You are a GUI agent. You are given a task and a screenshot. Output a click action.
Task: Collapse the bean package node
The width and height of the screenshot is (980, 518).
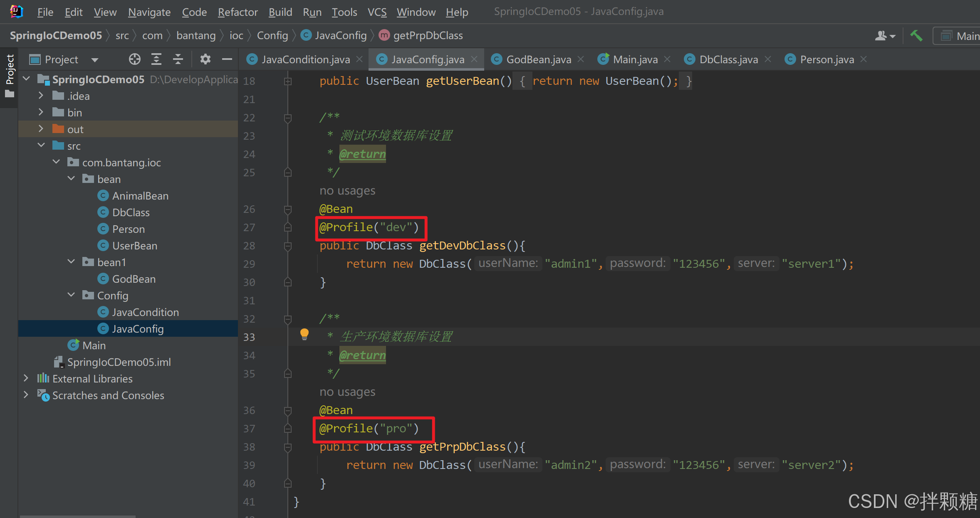71,179
